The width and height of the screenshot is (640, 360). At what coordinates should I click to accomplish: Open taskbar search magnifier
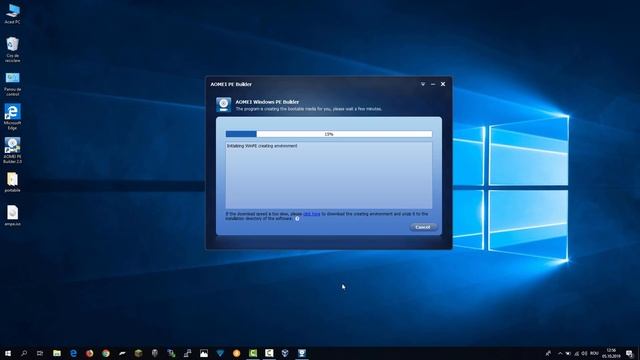click(x=24, y=353)
